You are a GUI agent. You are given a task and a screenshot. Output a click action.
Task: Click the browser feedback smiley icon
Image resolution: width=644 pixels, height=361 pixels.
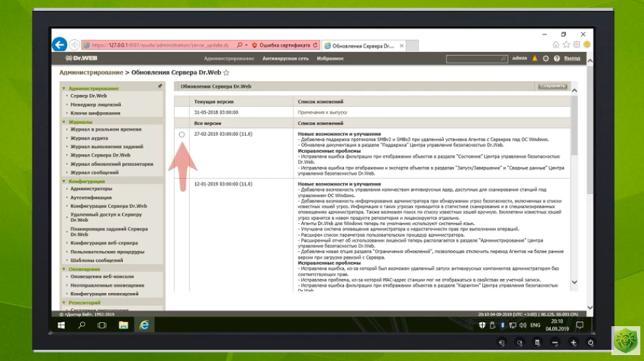pyautogui.click(x=587, y=44)
